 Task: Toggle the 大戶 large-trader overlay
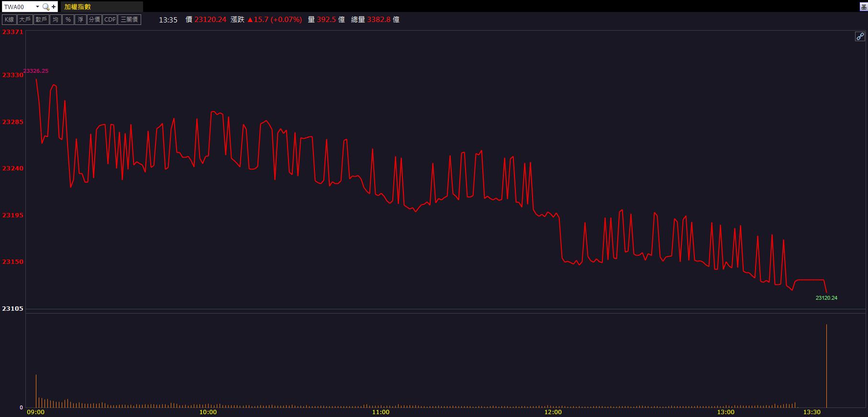click(x=25, y=20)
